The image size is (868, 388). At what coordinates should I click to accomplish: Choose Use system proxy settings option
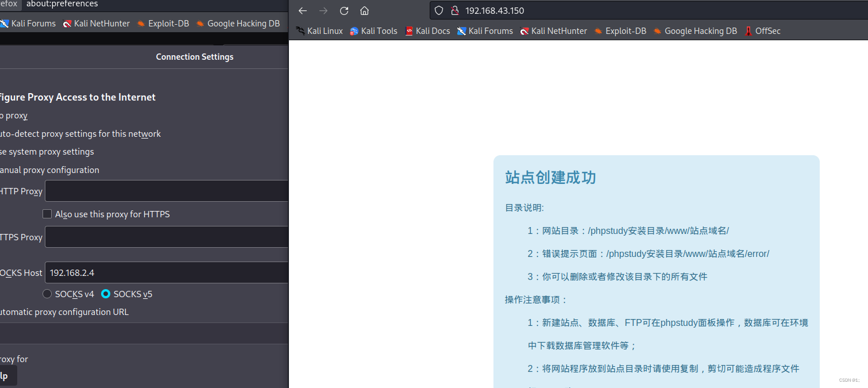pyautogui.click(x=46, y=152)
